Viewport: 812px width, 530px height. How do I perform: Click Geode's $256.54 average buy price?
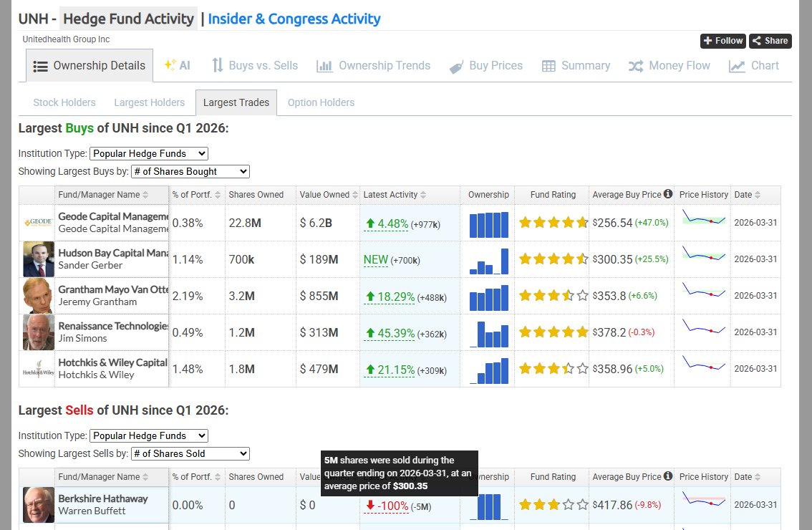(613, 223)
